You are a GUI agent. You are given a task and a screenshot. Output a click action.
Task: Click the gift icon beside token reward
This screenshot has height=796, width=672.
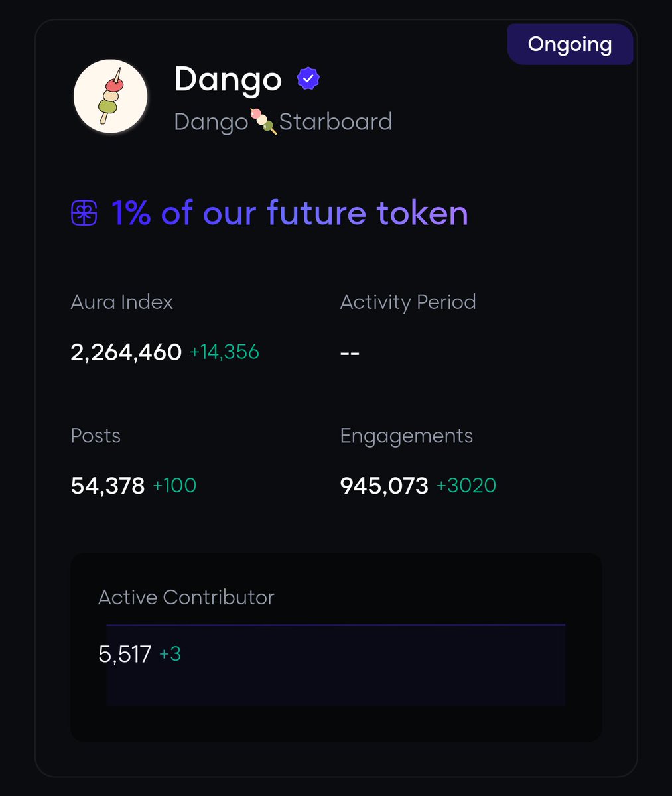click(84, 214)
